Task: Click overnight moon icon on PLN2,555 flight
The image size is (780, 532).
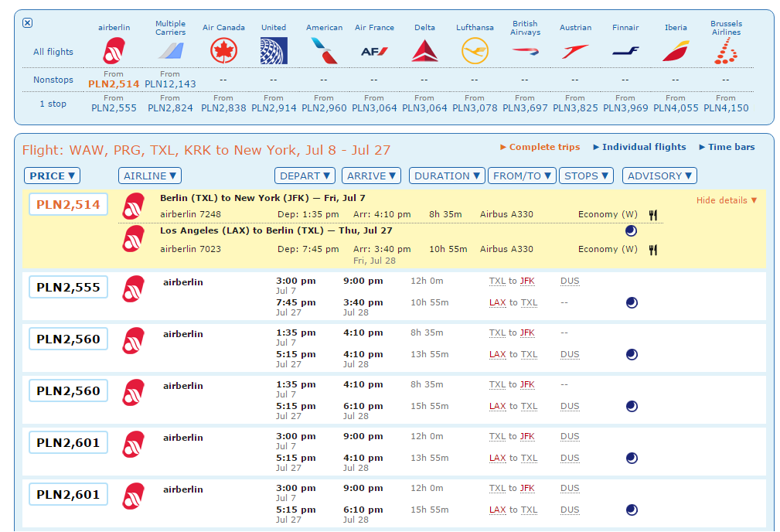Action: (632, 302)
